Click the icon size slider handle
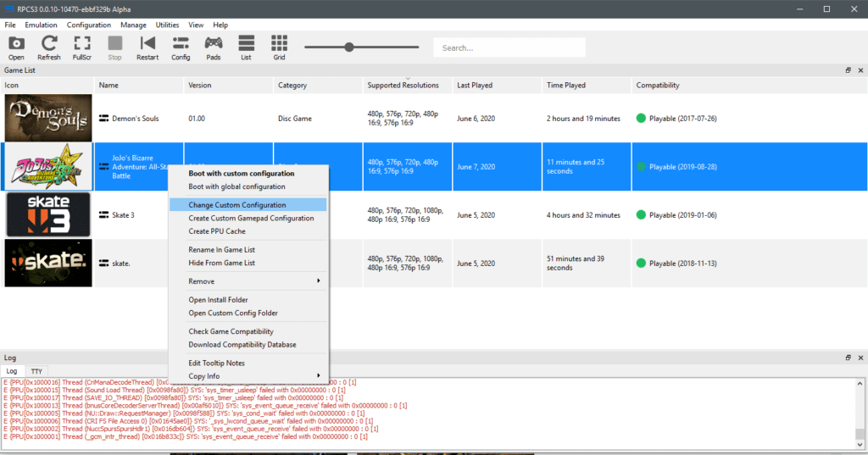 click(x=348, y=47)
